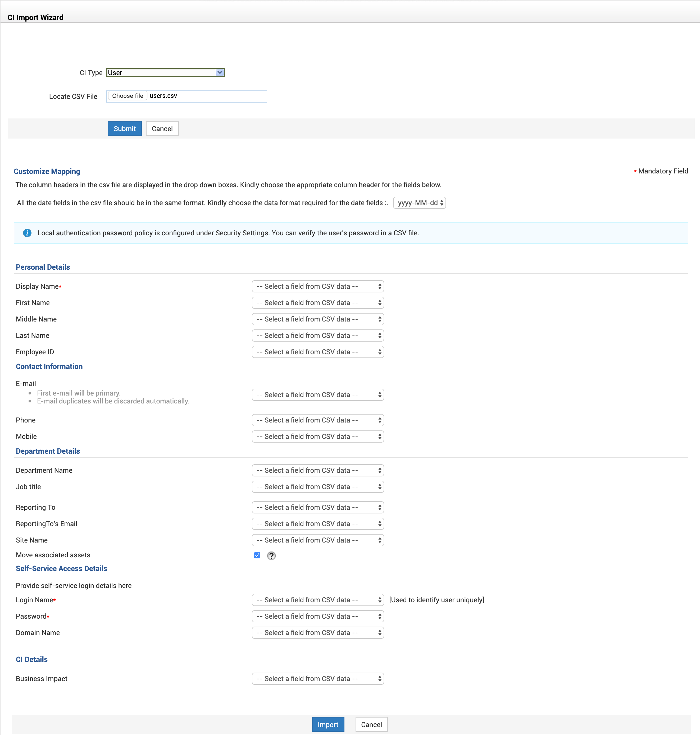Open the Business Impact dropdown
This screenshot has height=735, width=700.
[317, 679]
